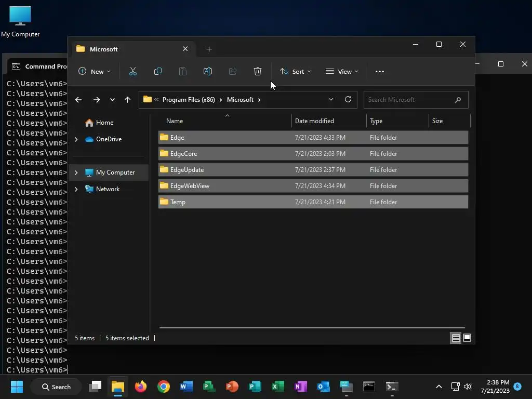Go up one folder level

[x=128, y=100]
